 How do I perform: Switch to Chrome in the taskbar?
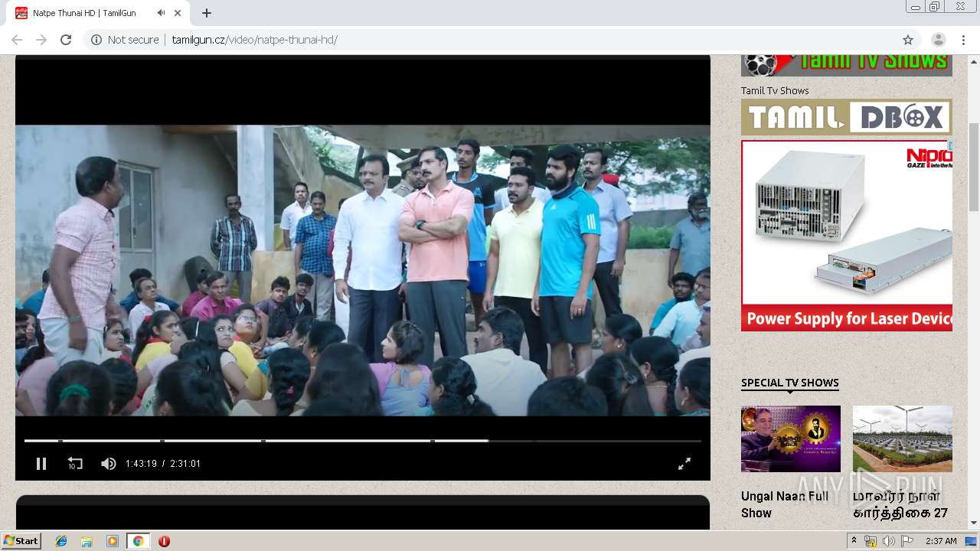138,541
